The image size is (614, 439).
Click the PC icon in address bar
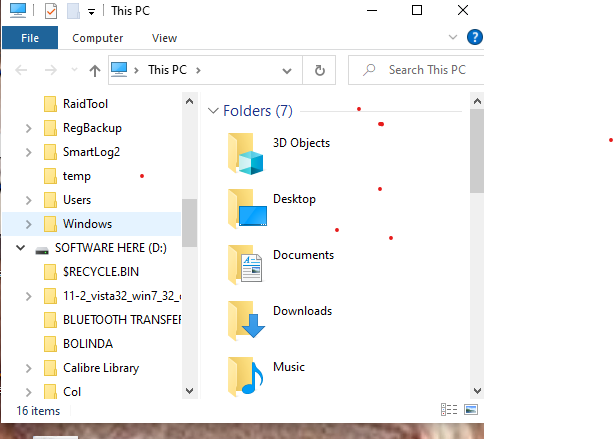[x=119, y=70]
